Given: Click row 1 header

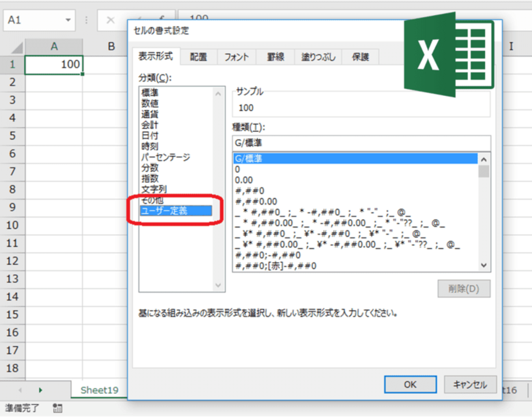Looking at the screenshot, I should click(x=12, y=65).
